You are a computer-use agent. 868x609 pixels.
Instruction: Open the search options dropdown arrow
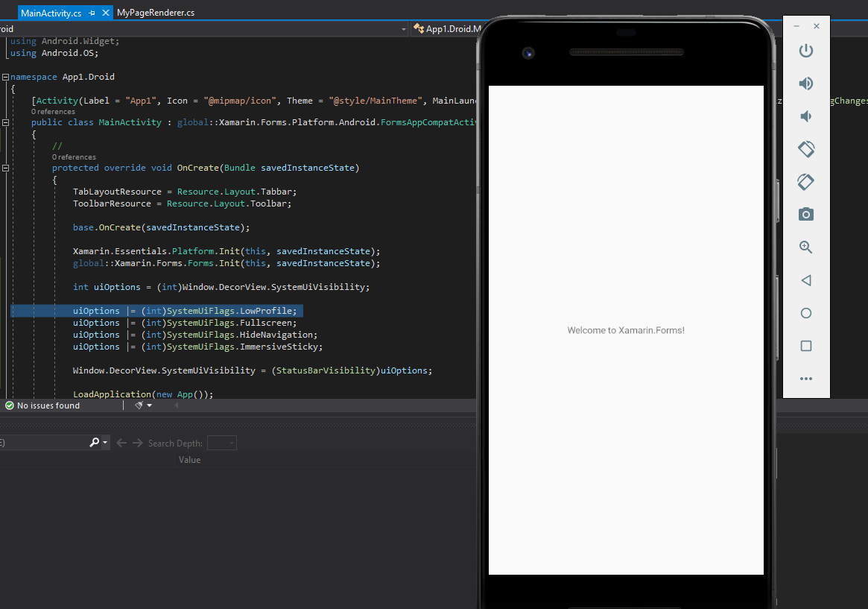(104, 442)
